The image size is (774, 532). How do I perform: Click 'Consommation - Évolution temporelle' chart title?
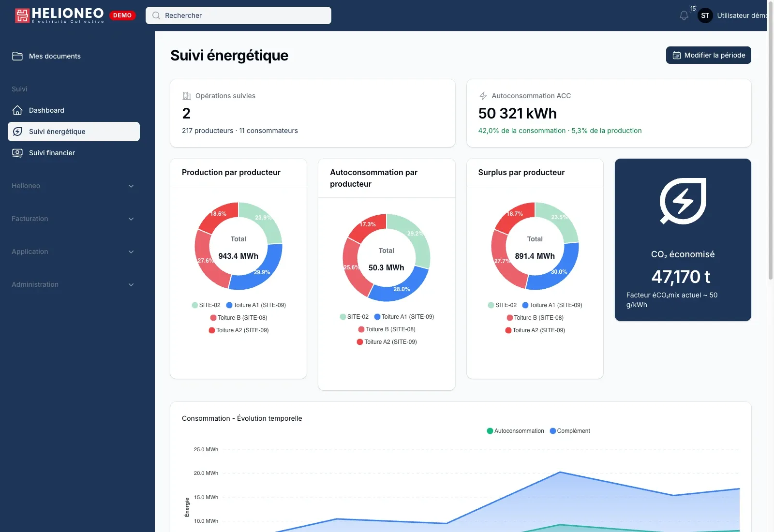click(x=242, y=418)
